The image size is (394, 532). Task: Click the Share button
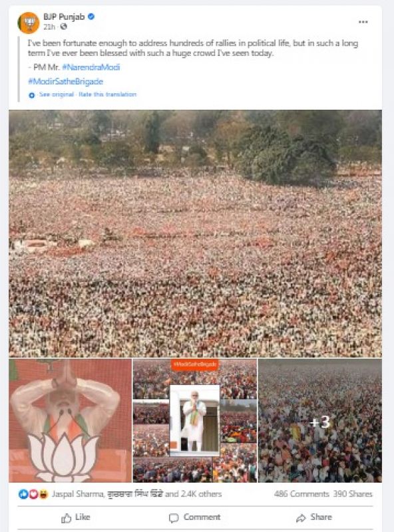pyautogui.click(x=314, y=517)
